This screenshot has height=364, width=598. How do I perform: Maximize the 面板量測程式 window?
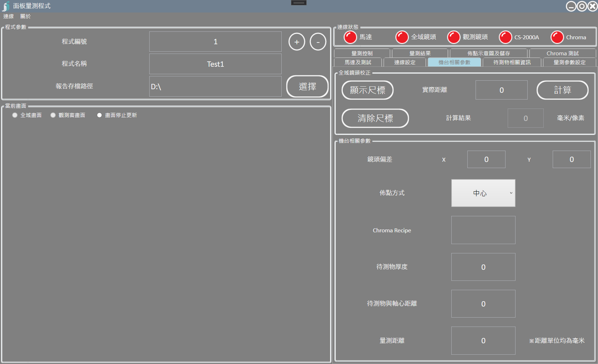(582, 6)
